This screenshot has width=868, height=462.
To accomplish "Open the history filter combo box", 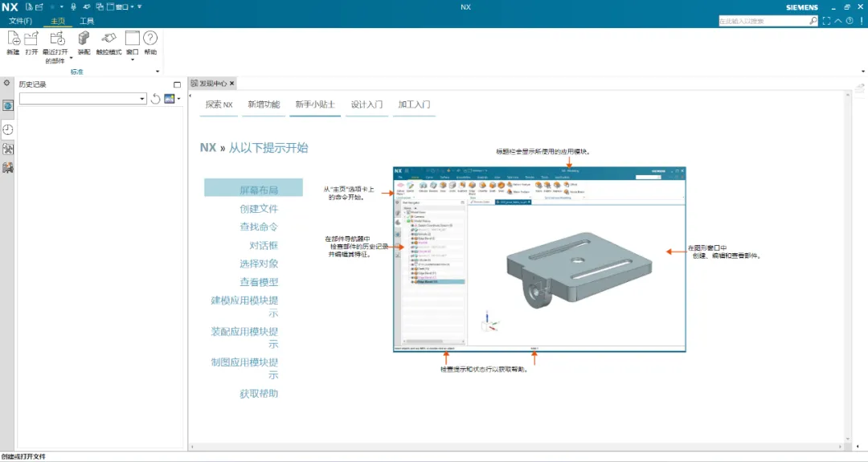I will 83,99.
